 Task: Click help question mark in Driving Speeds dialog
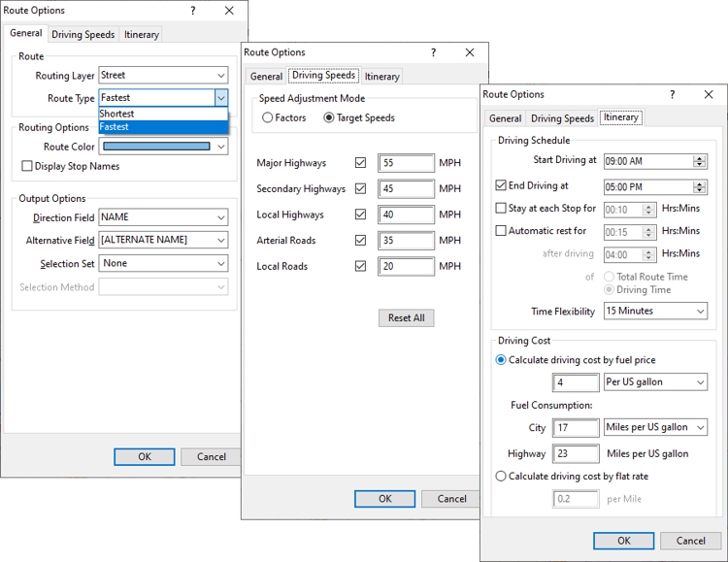pos(434,52)
